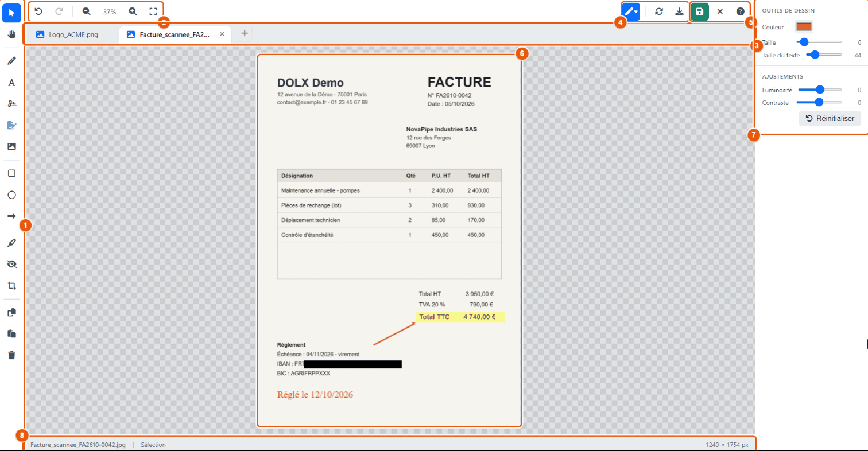Choose the rectangle shape tool
The image size is (868, 451).
(11, 173)
